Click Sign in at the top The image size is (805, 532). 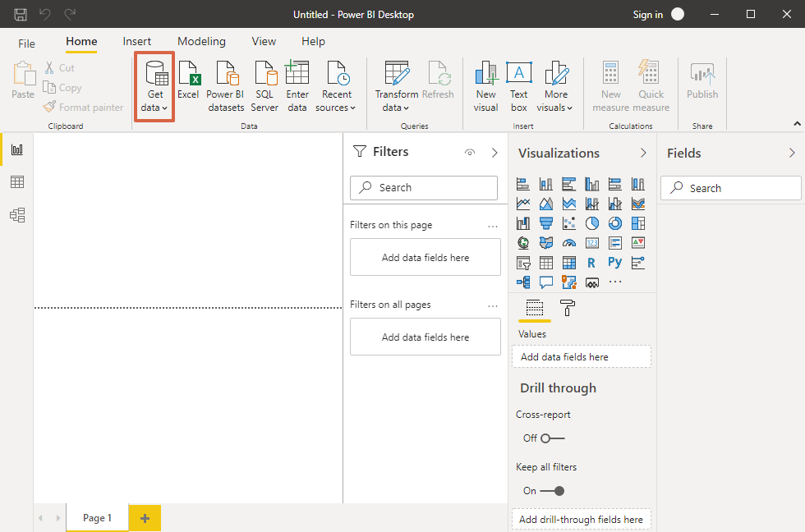tap(647, 15)
